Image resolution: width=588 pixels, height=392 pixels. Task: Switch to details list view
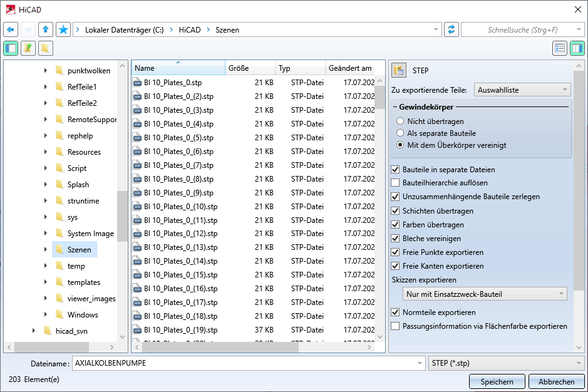[x=560, y=48]
